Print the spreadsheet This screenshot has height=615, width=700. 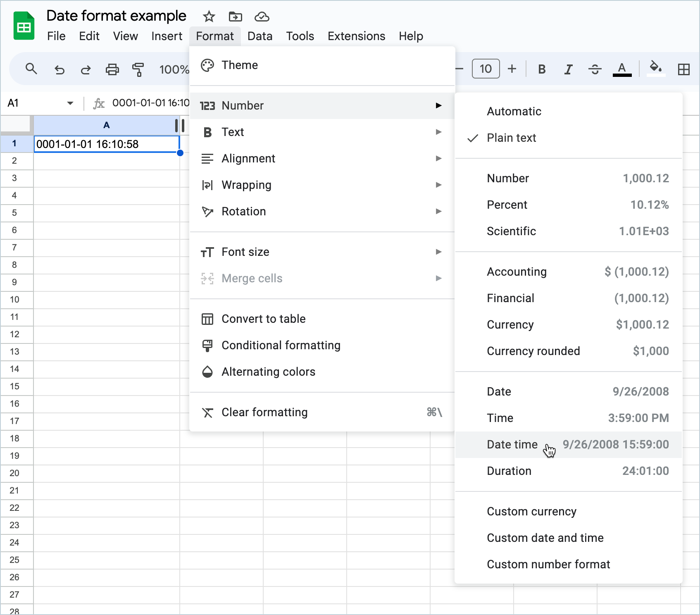point(112,69)
